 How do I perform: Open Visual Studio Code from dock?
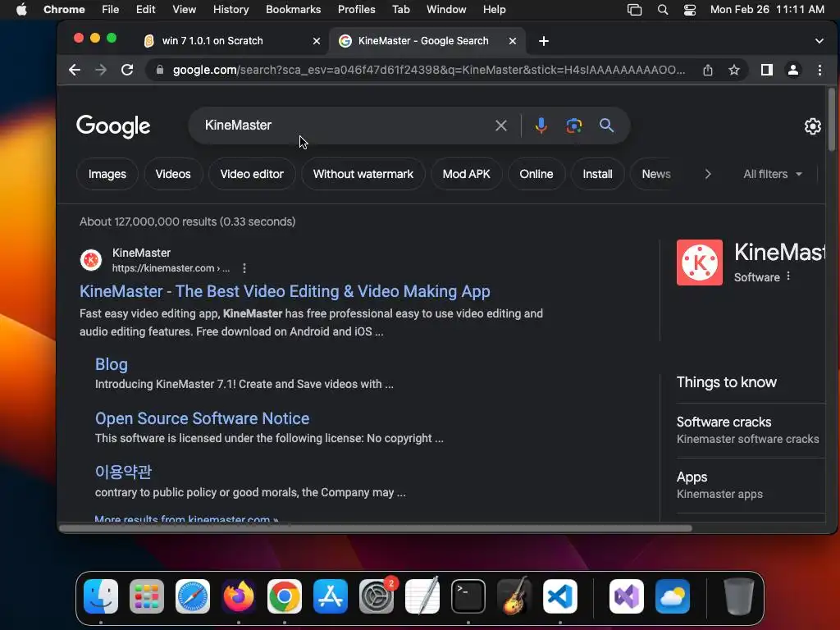560,596
